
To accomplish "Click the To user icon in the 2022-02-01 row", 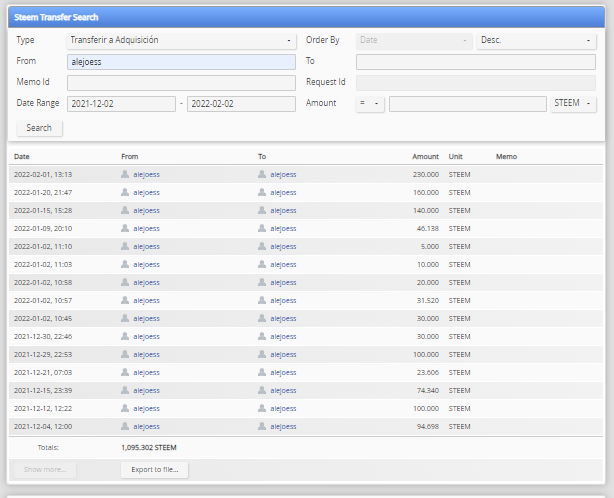I will (262, 174).
